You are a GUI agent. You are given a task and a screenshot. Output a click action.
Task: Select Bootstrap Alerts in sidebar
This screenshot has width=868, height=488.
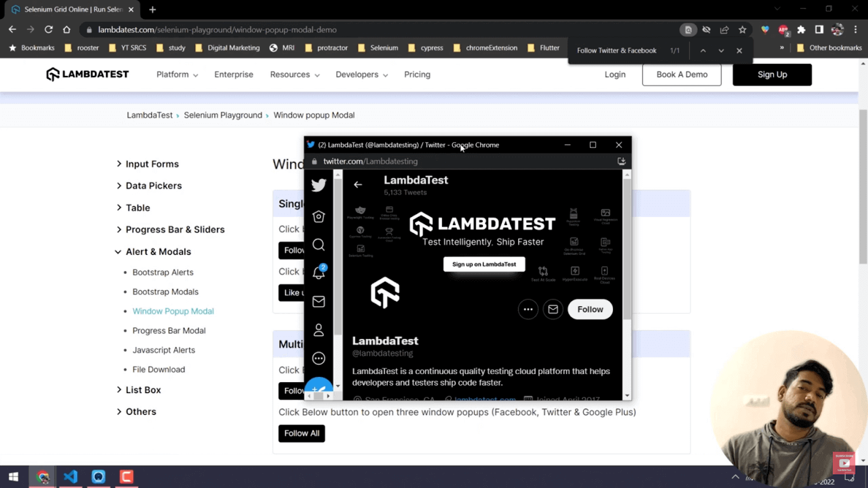[163, 272]
